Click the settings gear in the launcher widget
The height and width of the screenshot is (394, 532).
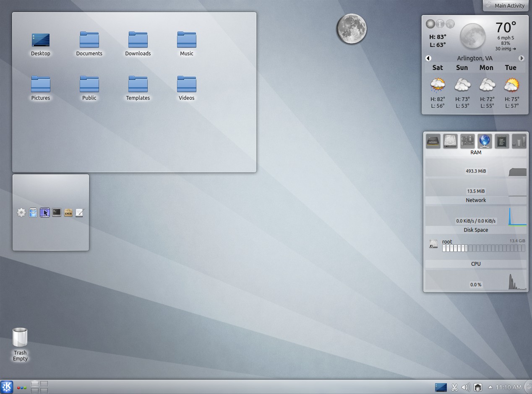pos(21,213)
